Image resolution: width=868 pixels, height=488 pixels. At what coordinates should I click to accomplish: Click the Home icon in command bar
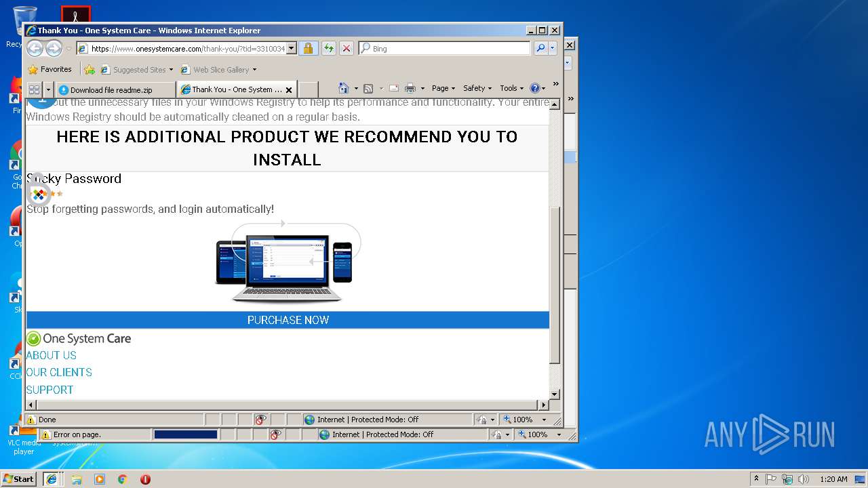344,88
